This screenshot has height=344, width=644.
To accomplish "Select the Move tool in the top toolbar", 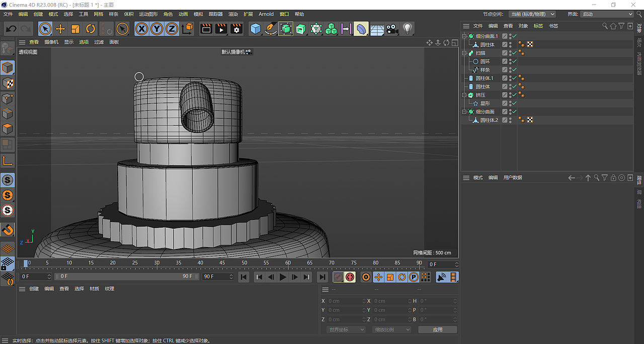I will click(60, 29).
